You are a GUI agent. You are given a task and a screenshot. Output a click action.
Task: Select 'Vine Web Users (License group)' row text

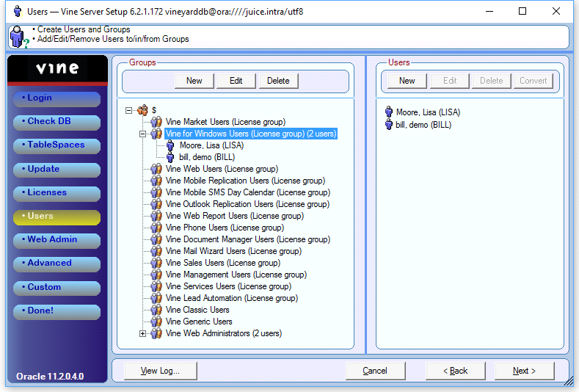(x=222, y=169)
